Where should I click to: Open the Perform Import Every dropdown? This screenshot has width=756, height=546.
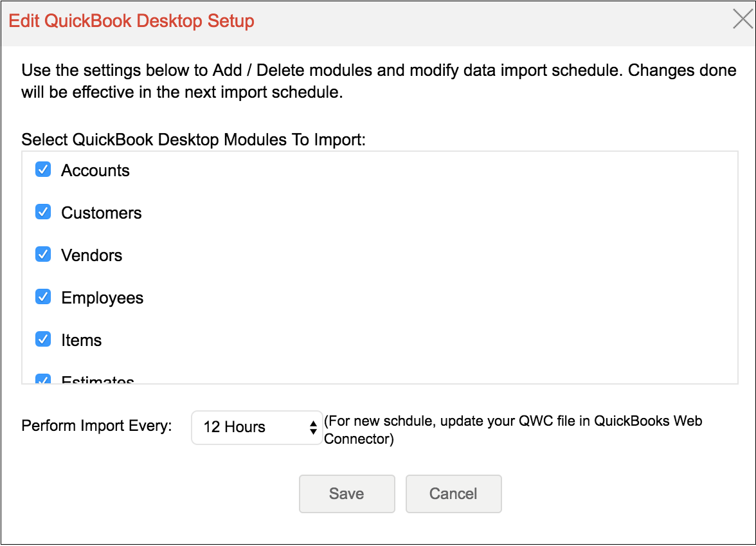click(x=256, y=427)
